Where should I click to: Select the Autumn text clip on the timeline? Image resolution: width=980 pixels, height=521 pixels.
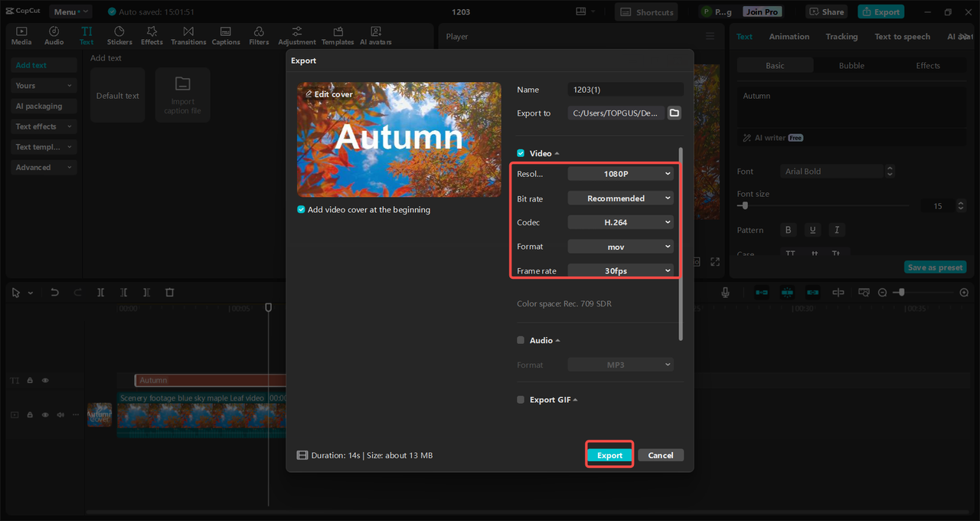coord(211,380)
